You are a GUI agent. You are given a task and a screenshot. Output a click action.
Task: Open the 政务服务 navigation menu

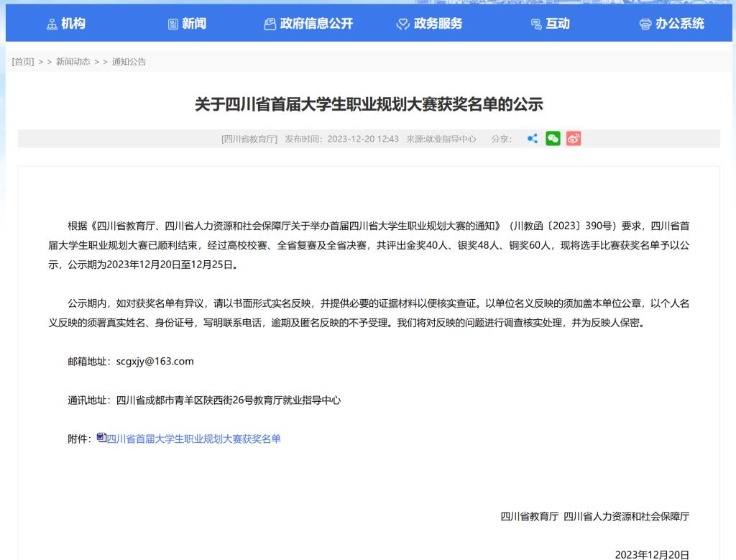point(430,24)
